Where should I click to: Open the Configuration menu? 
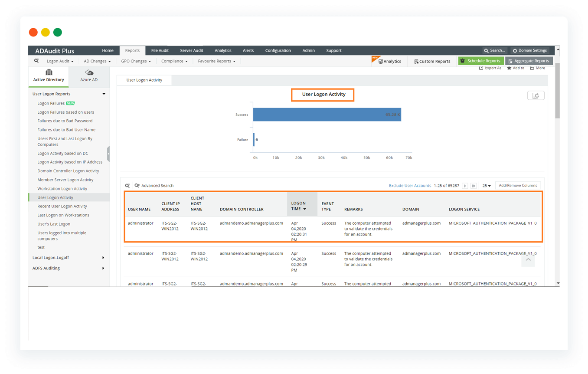coord(278,50)
